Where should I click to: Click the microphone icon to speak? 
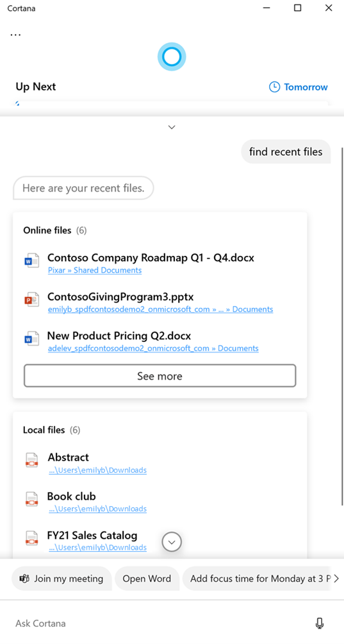click(320, 623)
